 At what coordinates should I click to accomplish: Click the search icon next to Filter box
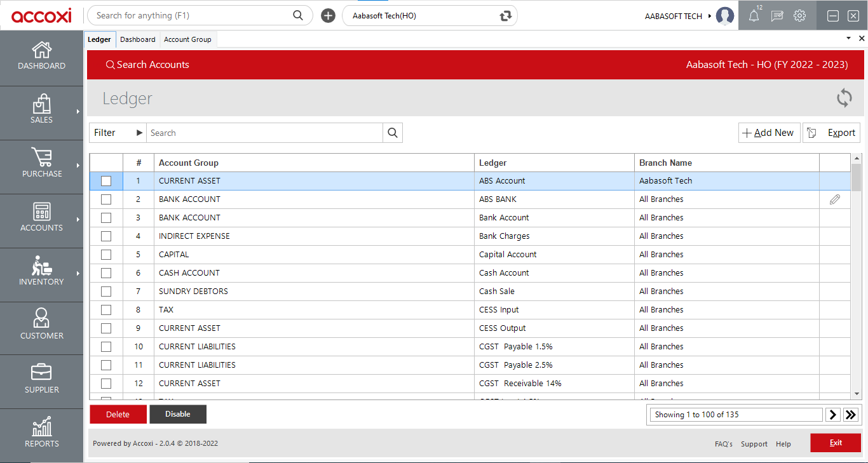coord(393,133)
